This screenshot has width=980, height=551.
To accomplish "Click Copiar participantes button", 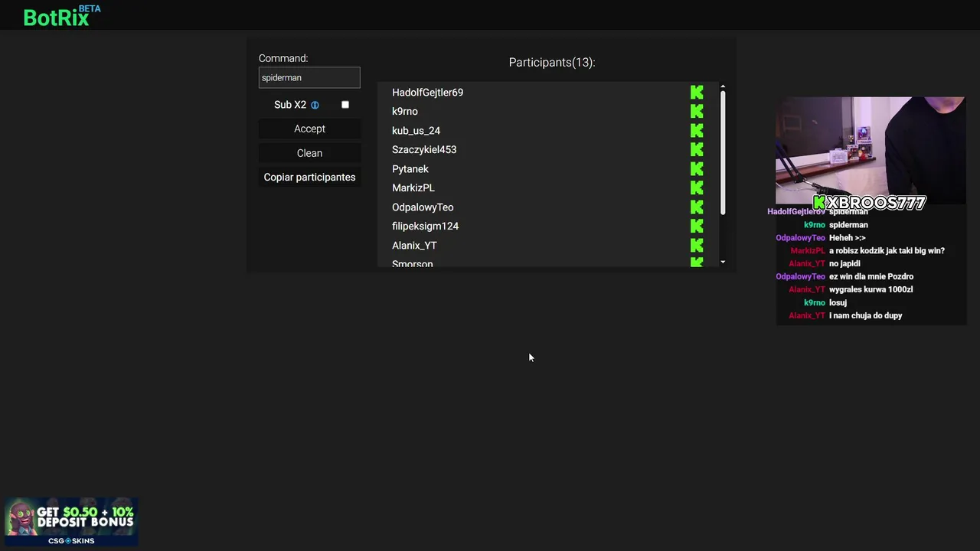I will 309,178.
